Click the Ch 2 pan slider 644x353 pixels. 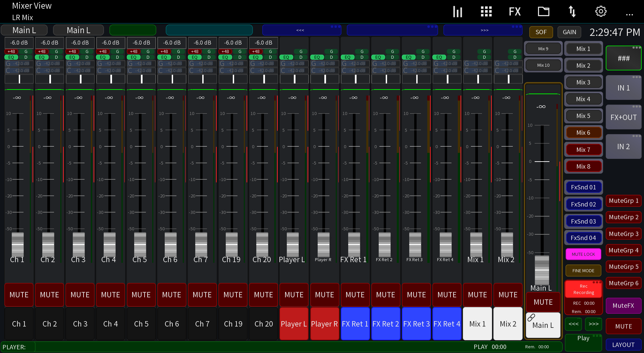(50, 79)
